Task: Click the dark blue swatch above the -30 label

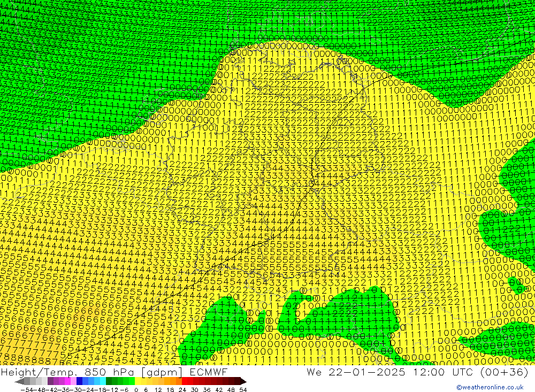Action: pyautogui.click(x=79, y=381)
